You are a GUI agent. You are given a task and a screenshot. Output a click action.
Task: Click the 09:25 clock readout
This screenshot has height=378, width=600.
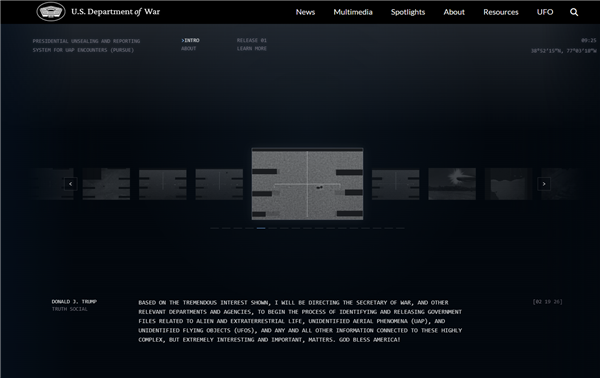point(589,40)
